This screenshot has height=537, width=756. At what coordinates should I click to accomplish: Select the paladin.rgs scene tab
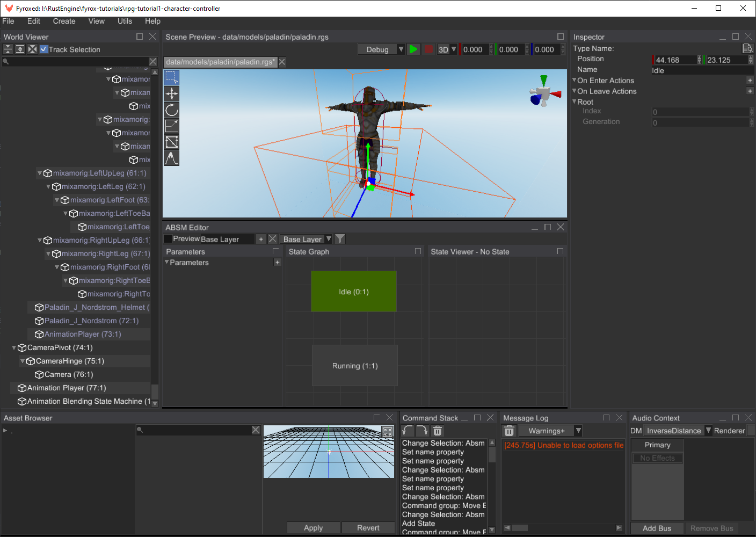pyautogui.click(x=220, y=62)
